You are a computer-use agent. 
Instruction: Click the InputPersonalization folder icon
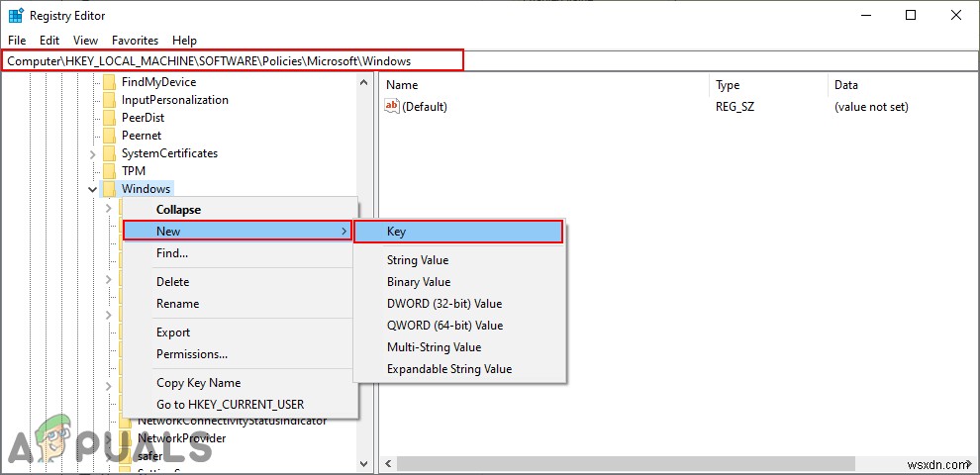pyautogui.click(x=109, y=100)
